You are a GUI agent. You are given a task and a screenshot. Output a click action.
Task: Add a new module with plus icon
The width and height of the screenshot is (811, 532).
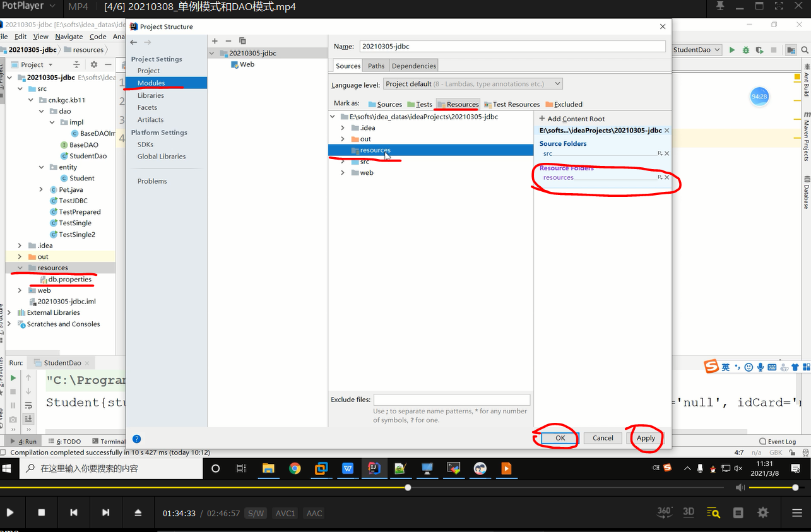[215, 40]
